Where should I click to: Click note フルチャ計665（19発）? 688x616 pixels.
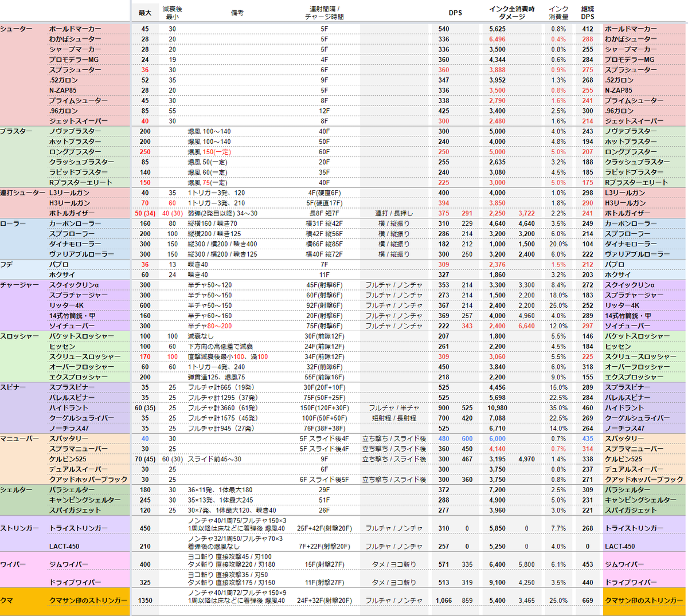click(x=222, y=387)
